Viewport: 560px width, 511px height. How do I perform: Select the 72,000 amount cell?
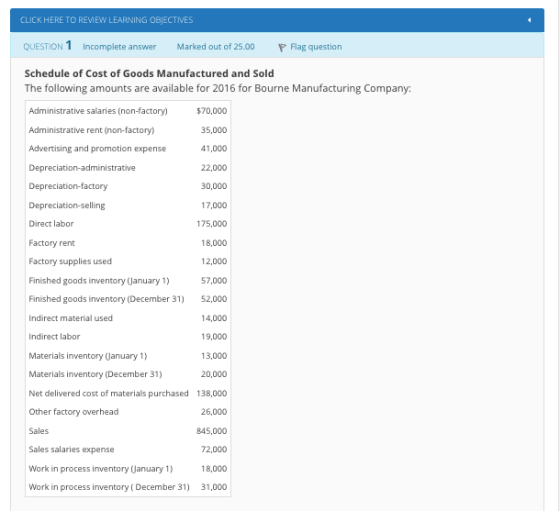[214, 450]
